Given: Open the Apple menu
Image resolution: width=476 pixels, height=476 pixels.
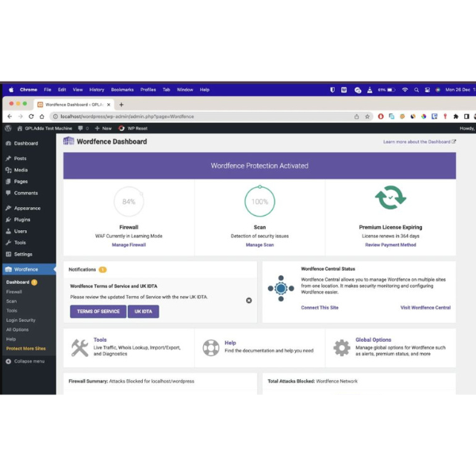Looking at the screenshot, I should pyautogui.click(x=11, y=90).
